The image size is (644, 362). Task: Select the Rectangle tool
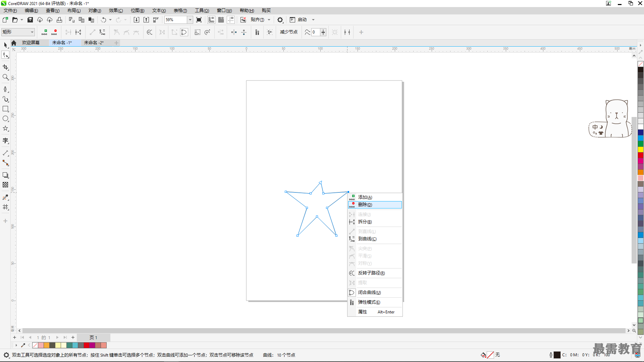[x=5, y=109]
